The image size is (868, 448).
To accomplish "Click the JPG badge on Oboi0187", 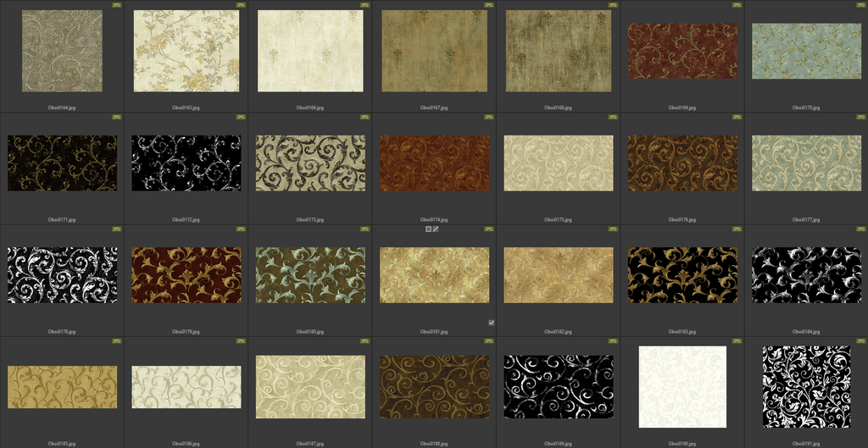I will tap(364, 341).
